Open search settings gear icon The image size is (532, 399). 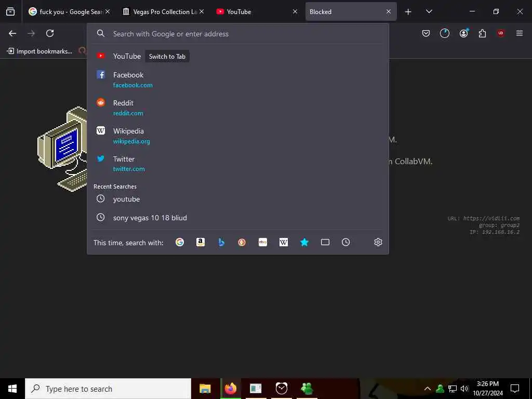click(x=378, y=242)
